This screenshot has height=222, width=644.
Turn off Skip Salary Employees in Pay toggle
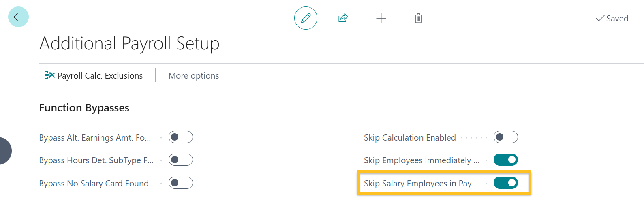tap(505, 183)
